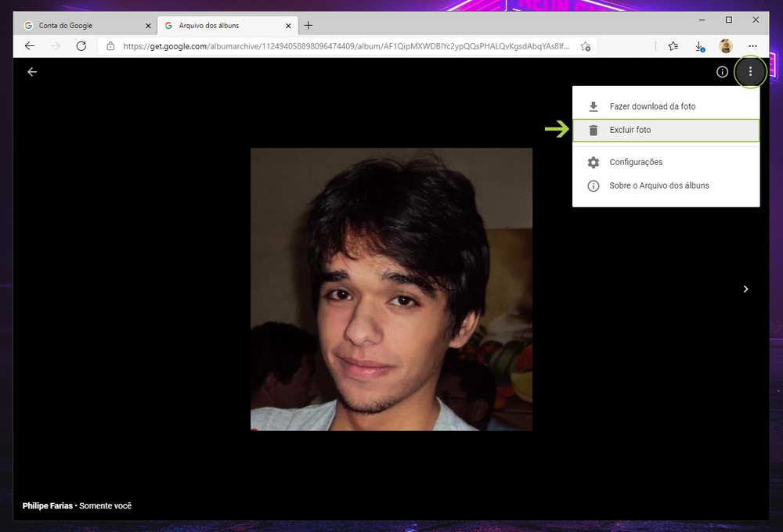Open the three-dot more options menu
Viewport: 783px width, 532px height.
click(750, 72)
